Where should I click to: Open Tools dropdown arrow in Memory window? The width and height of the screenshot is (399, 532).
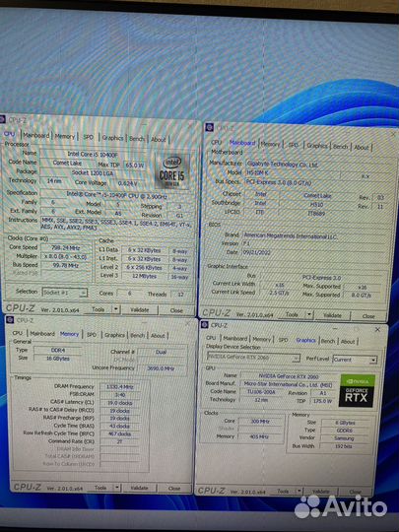(x=116, y=488)
